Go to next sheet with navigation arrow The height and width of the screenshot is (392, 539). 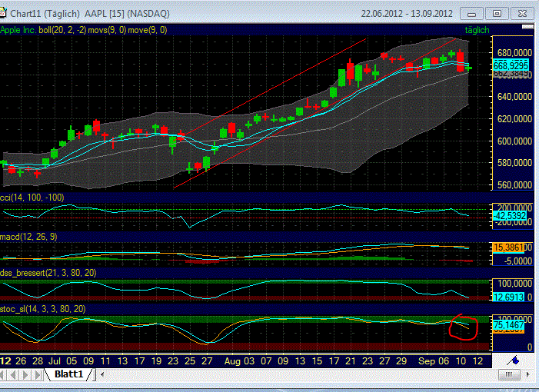(26, 374)
